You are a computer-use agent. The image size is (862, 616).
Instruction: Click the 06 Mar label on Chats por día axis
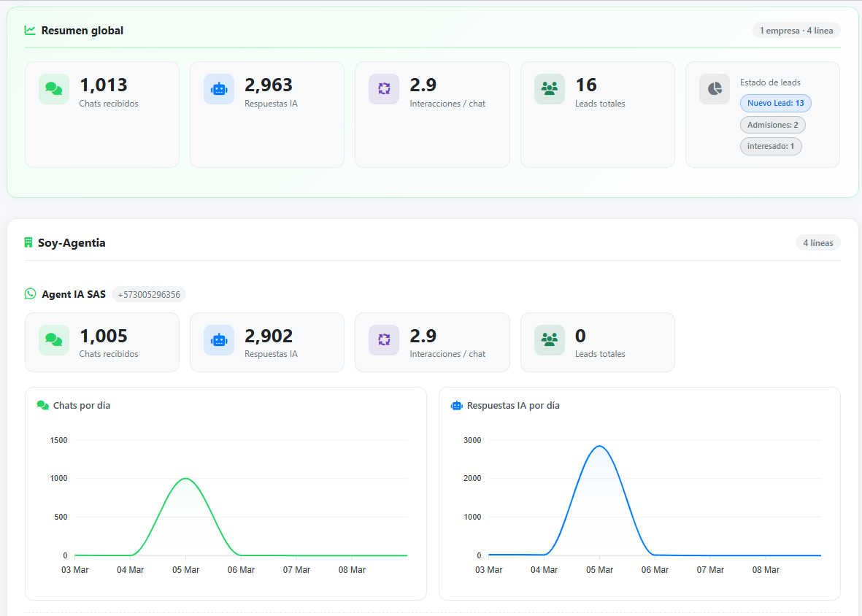pyautogui.click(x=242, y=570)
